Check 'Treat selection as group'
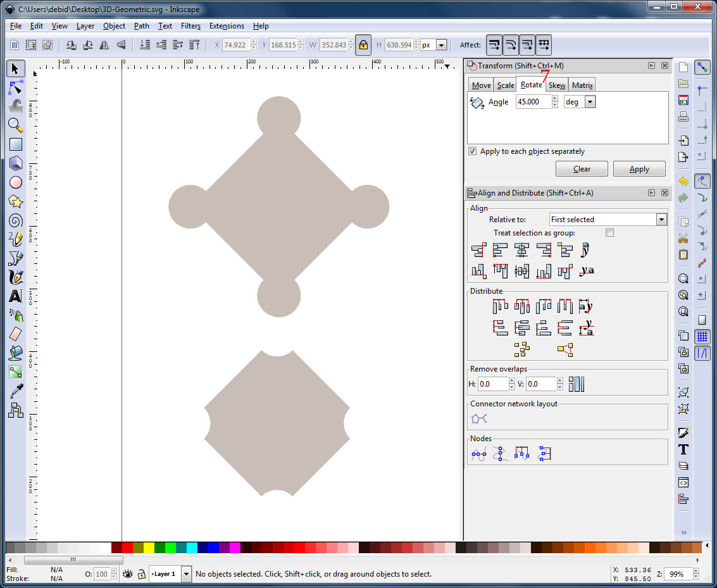 pyautogui.click(x=609, y=232)
